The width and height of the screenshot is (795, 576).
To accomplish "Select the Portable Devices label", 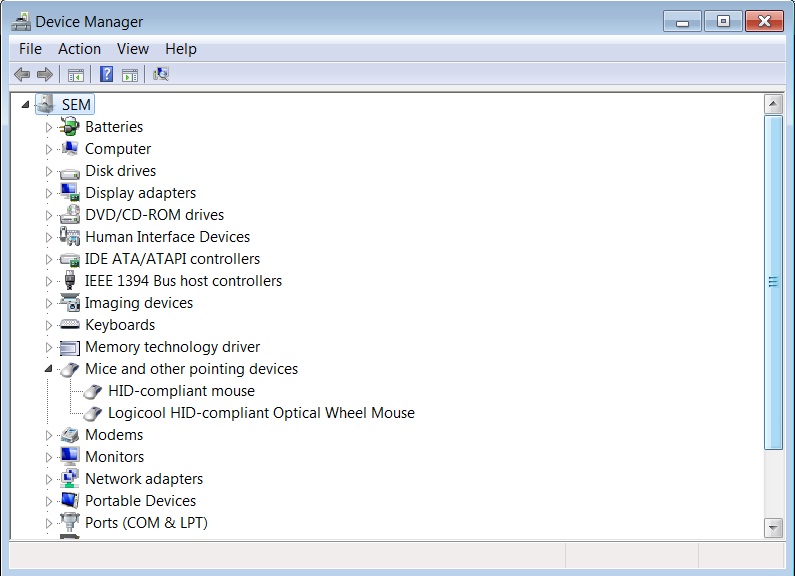I will pyautogui.click(x=140, y=500).
